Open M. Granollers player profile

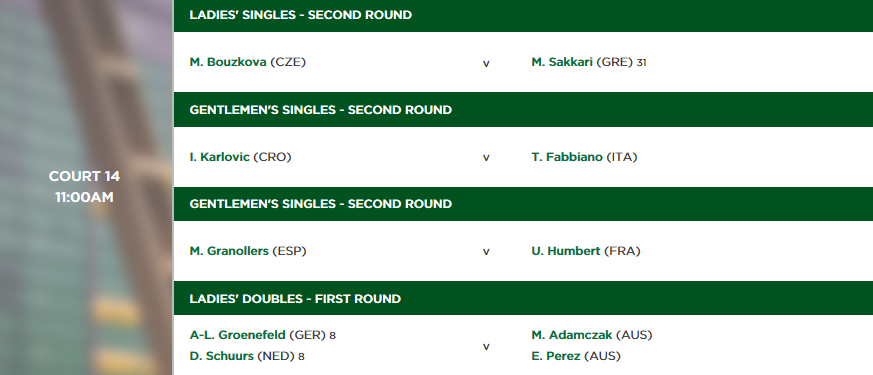[x=229, y=251]
